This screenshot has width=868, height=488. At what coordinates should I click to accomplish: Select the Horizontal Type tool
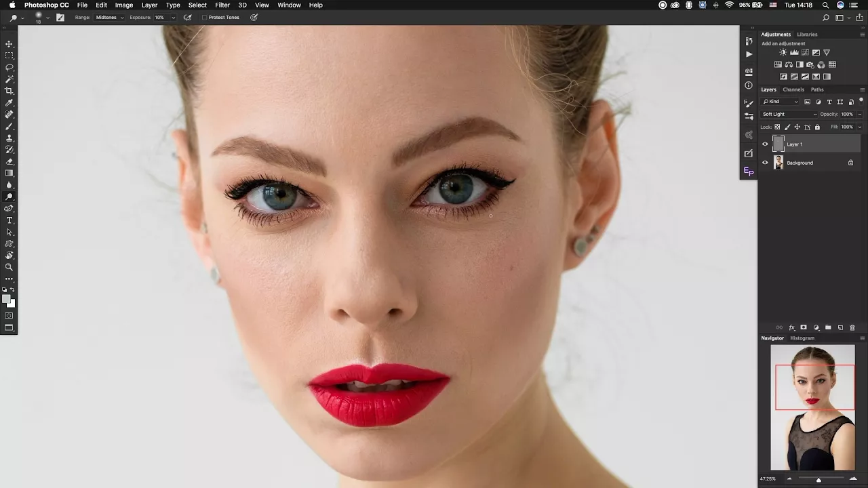click(9, 220)
